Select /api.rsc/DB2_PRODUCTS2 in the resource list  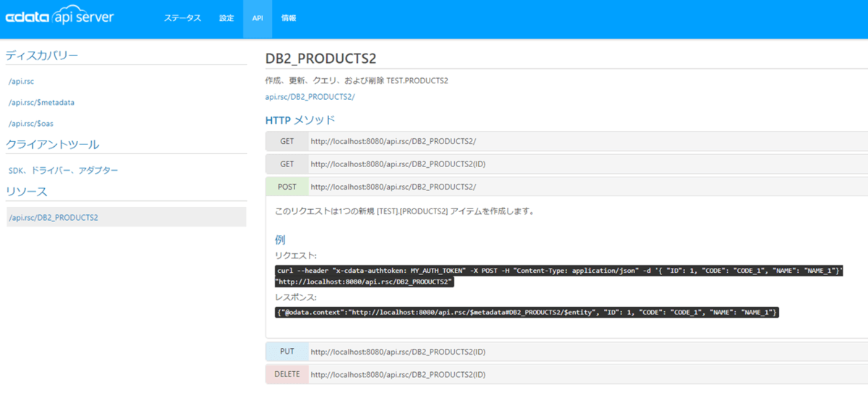[127, 217]
